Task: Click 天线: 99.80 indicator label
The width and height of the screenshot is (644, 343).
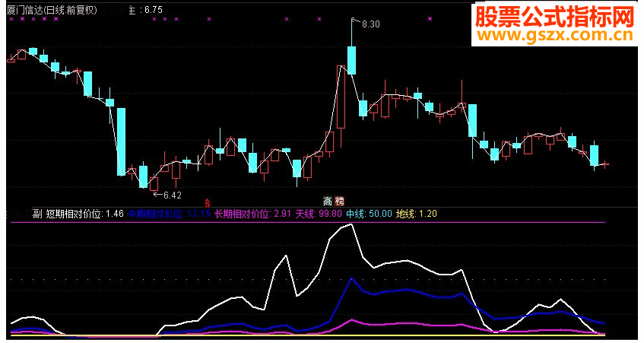Action: click(319, 214)
